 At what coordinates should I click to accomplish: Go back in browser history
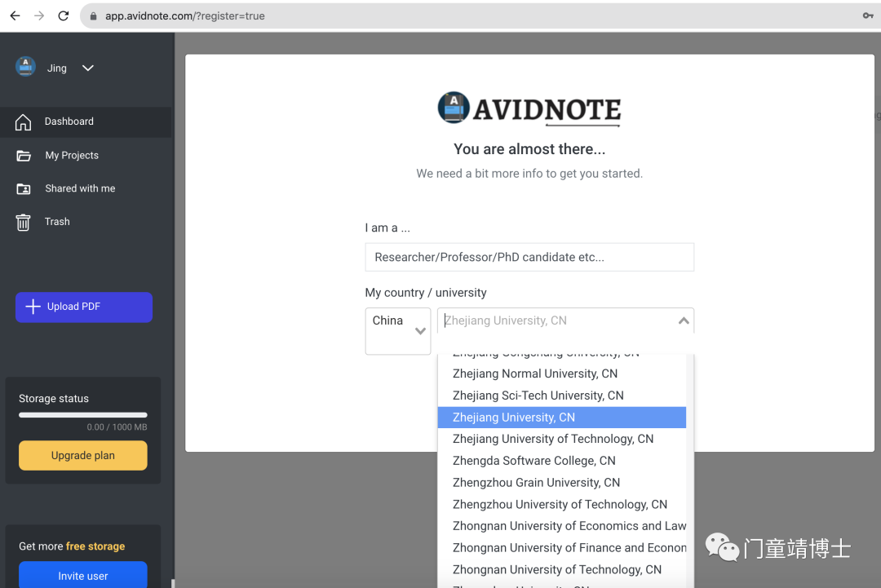(15, 15)
